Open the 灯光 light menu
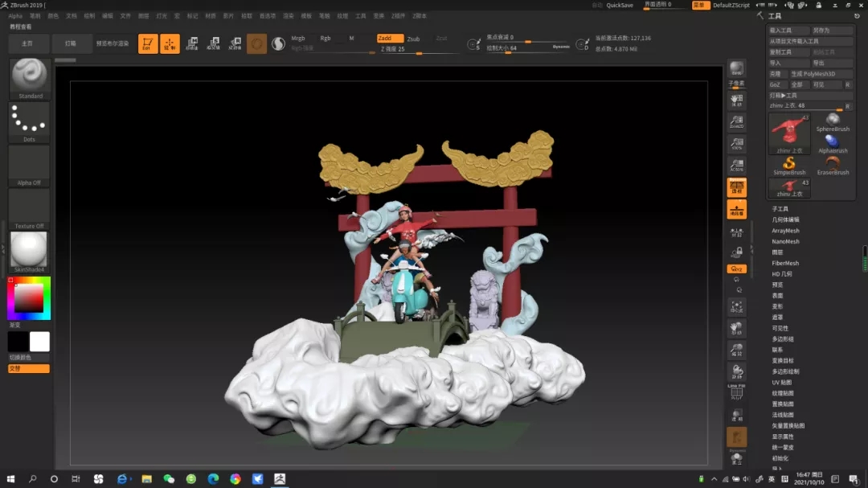This screenshot has width=868, height=488. tap(162, 16)
